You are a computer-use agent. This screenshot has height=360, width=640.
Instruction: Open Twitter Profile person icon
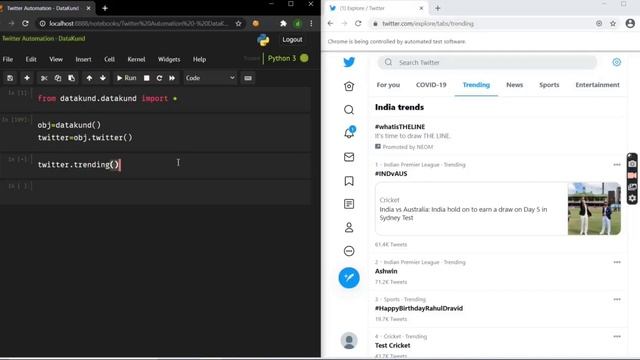click(x=349, y=227)
